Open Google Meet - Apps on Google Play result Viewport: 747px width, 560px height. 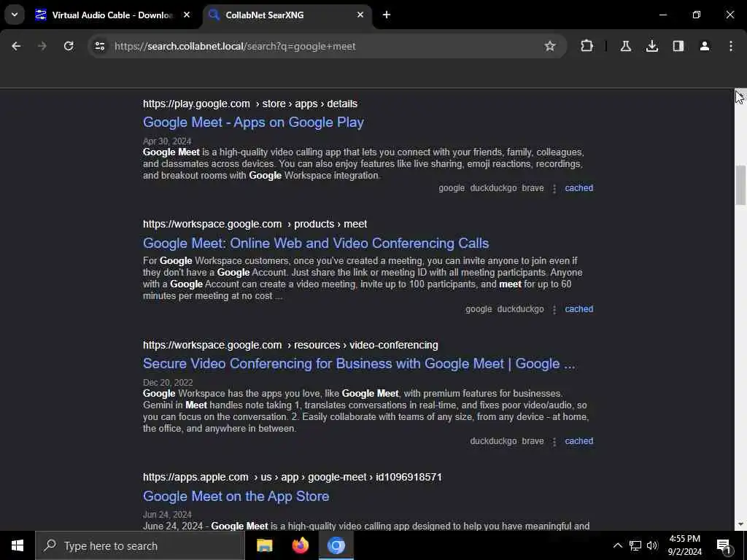253,122
